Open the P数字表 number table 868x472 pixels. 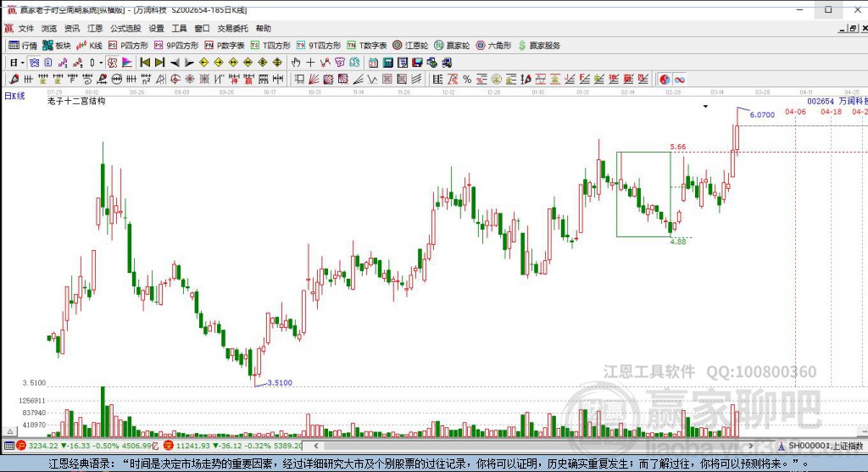pyautogui.click(x=224, y=46)
